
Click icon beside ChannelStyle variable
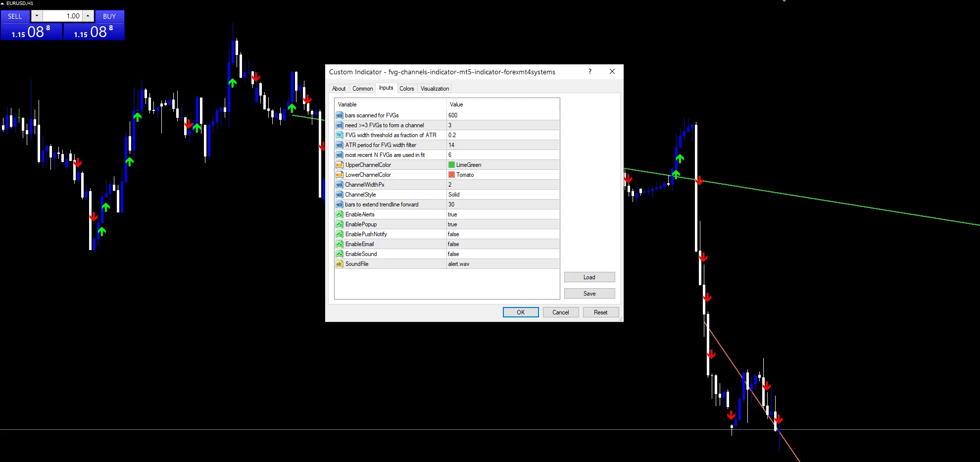pyautogui.click(x=339, y=195)
